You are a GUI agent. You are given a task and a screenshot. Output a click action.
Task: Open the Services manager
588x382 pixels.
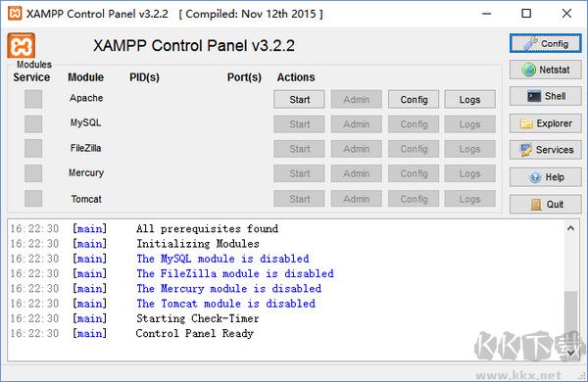(x=545, y=150)
